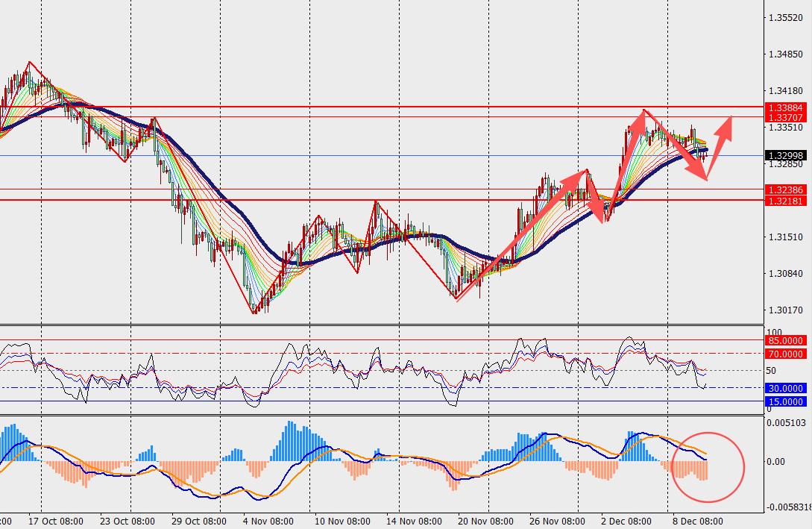Select the 85.0000 oscillator level label

click(784, 341)
